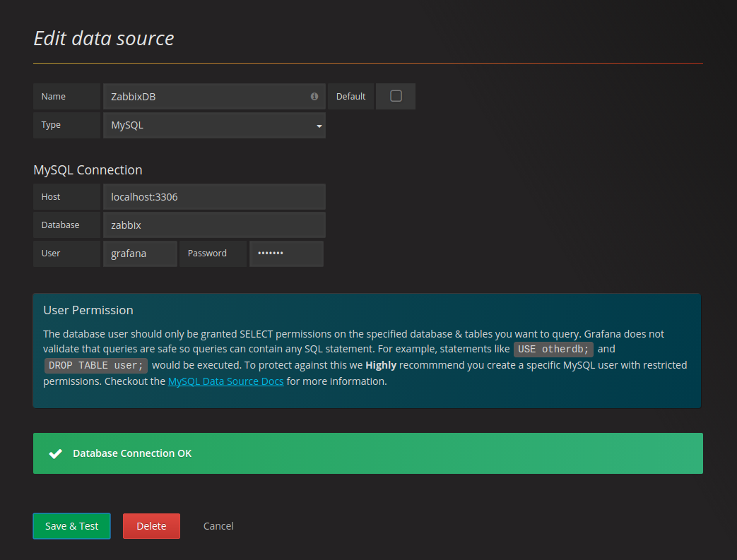Screen dimensions: 737x560
Task: Click the info icon in the Name field
Action: (x=314, y=96)
